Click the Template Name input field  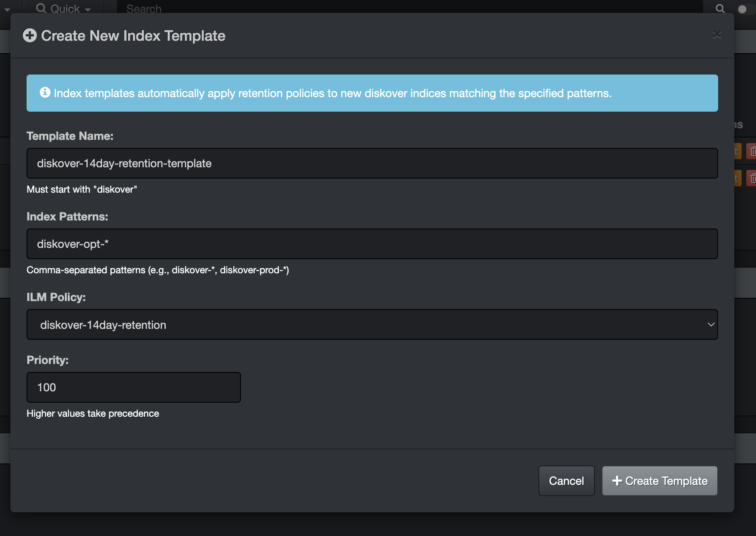tap(372, 163)
